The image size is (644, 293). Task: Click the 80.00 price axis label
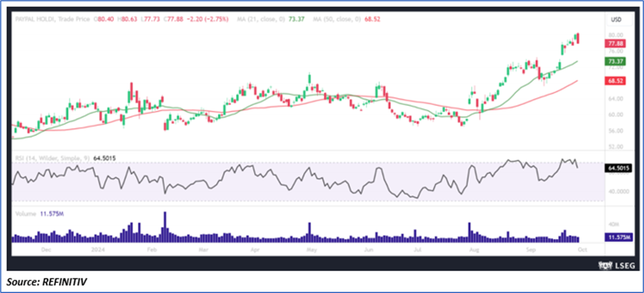pyautogui.click(x=616, y=35)
